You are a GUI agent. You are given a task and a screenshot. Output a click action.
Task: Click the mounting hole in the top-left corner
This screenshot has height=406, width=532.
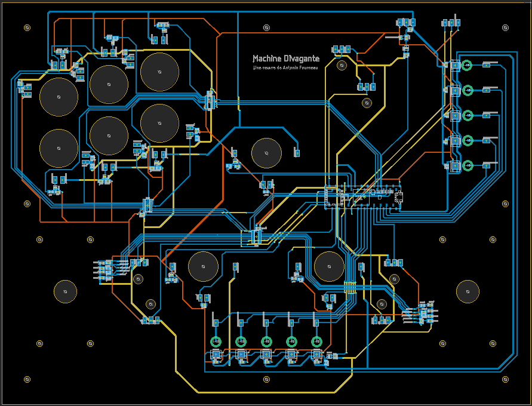(26, 26)
